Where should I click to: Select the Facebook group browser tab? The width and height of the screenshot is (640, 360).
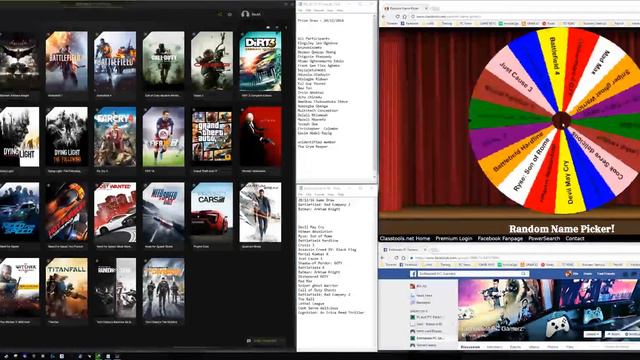point(404,249)
